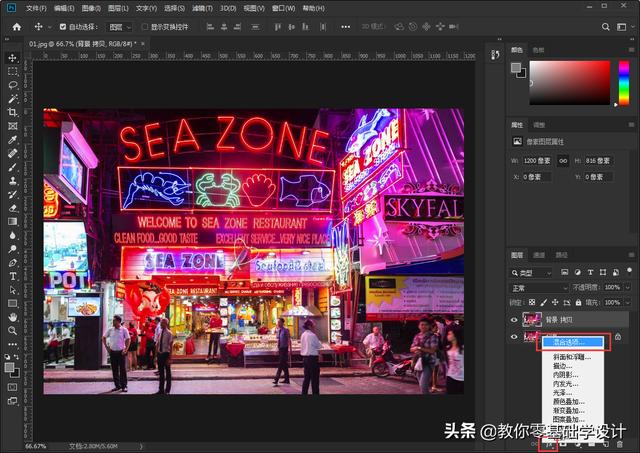Click the three-dots more options in options bar

pyautogui.click(x=346, y=27)
